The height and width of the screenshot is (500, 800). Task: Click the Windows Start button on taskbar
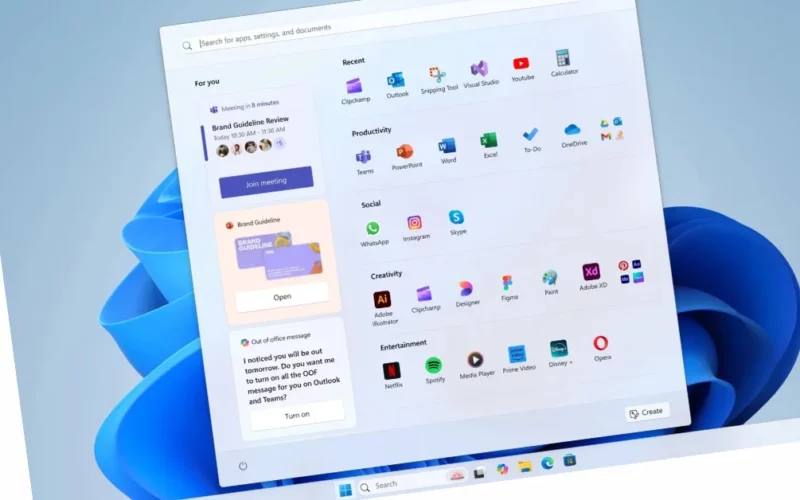(x=345, y=490)
